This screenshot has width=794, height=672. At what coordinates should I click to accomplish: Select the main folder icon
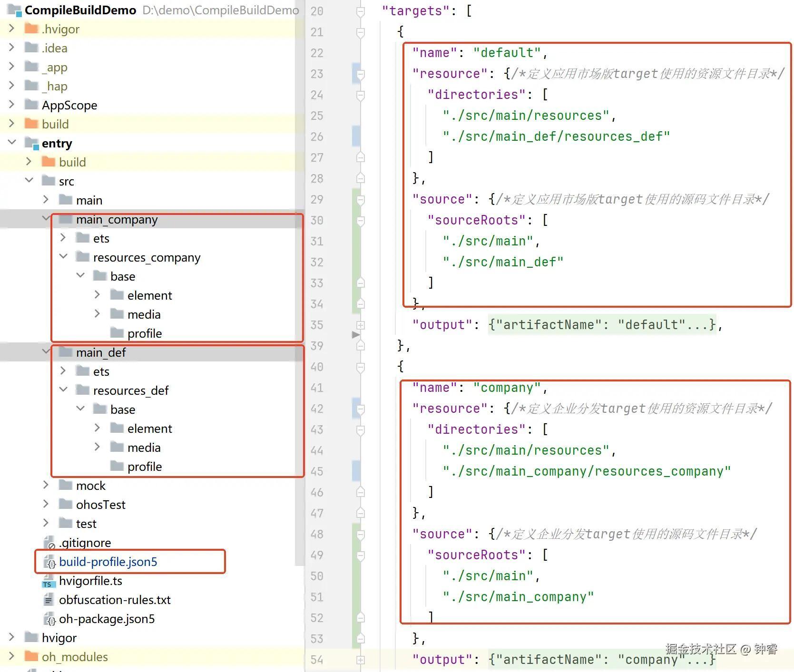click(66, 200)
